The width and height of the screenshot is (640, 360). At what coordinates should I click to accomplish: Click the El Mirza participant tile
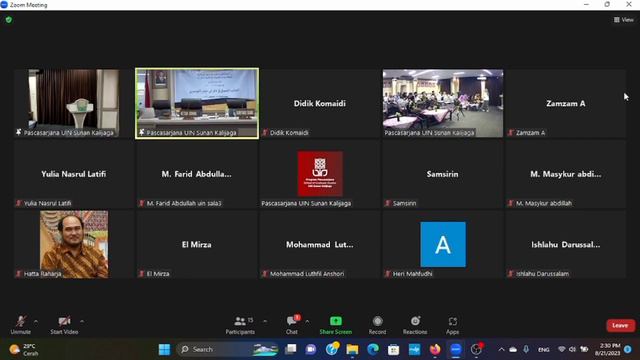(197, 244)
